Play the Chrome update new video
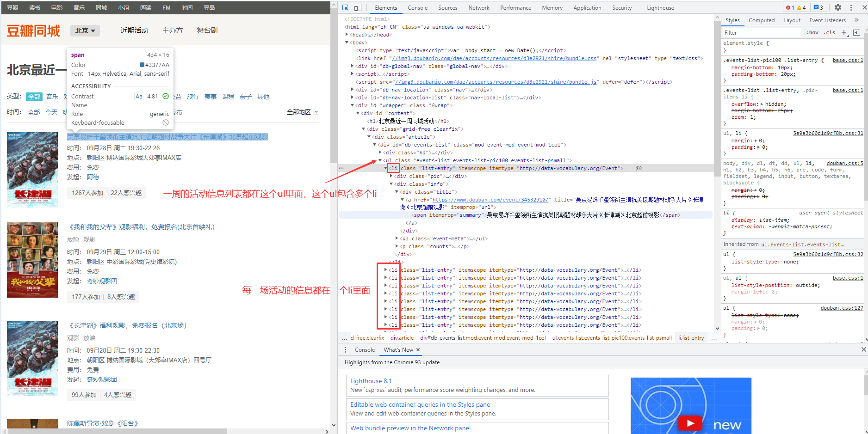 [690, 423]
